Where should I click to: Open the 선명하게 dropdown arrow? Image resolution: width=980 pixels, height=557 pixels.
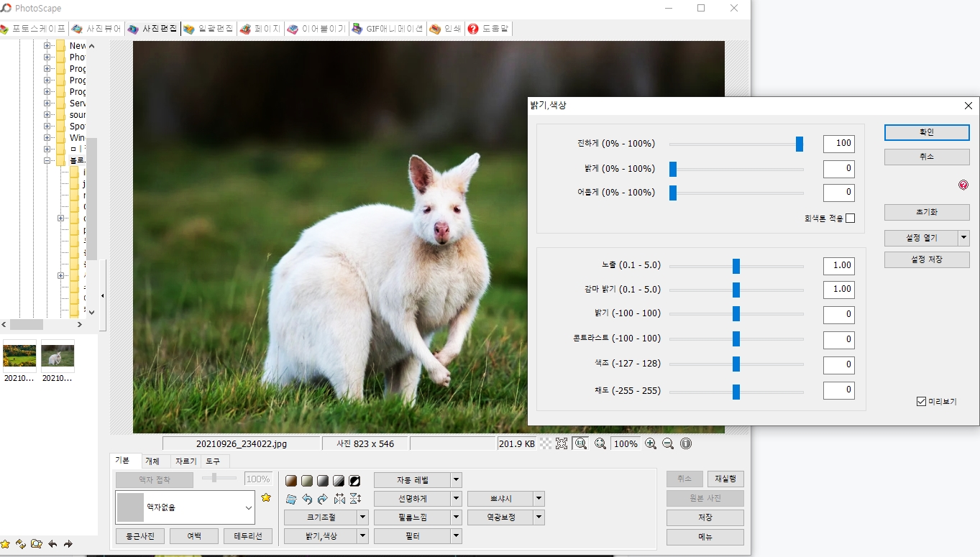click(x=457, y=498)
